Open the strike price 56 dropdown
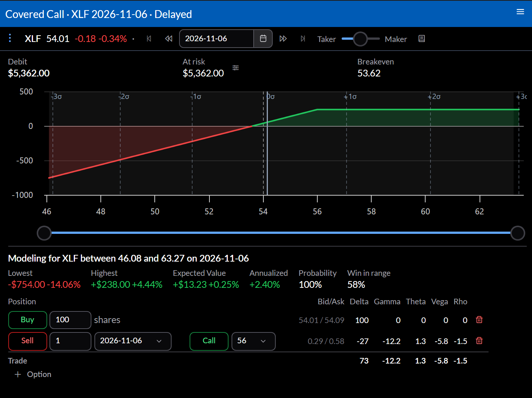Screen dimensions: 532x398 pos(254,341)
